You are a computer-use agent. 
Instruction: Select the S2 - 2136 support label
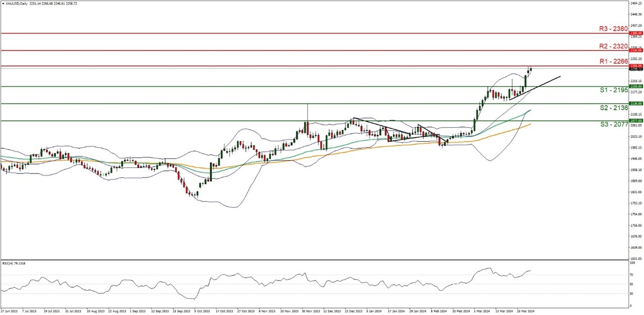point(614,108)
